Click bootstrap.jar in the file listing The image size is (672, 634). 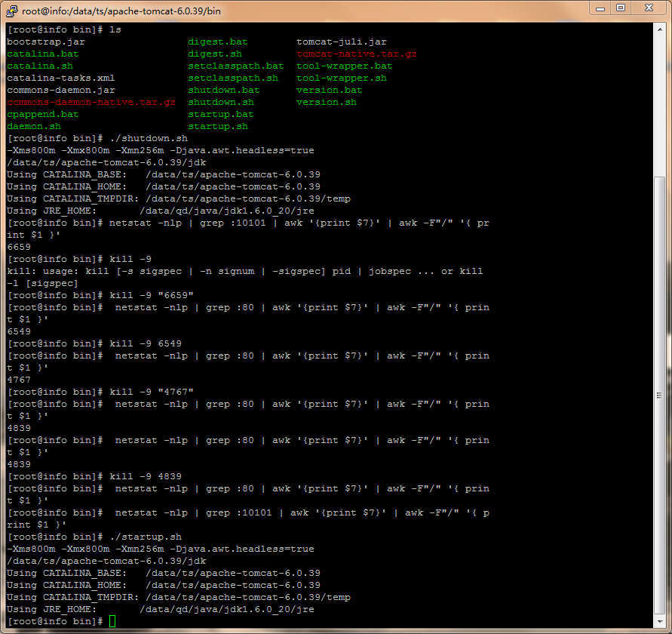[x=46, y=42]
